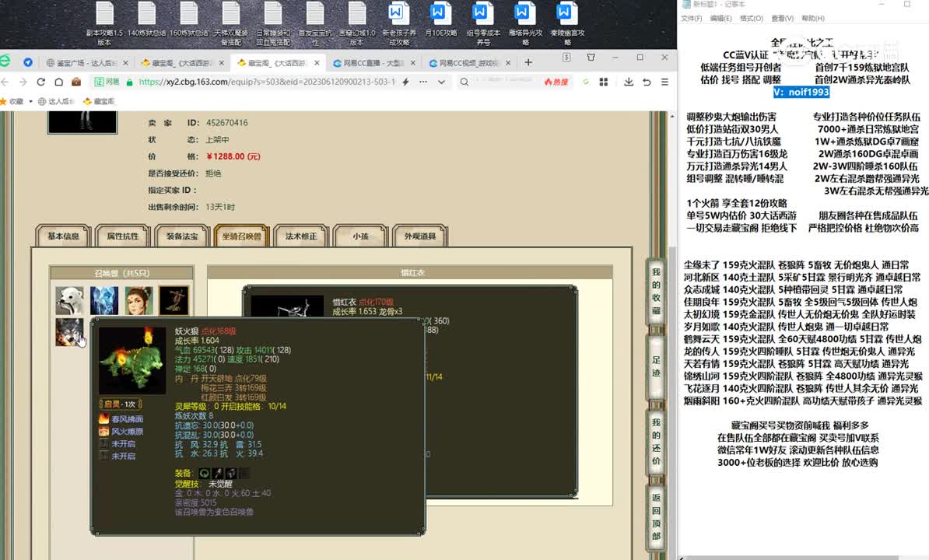This screenshot has width=929, height=560.
Task: Click the 风火燎原 skill icon
Action: (104, 431)
